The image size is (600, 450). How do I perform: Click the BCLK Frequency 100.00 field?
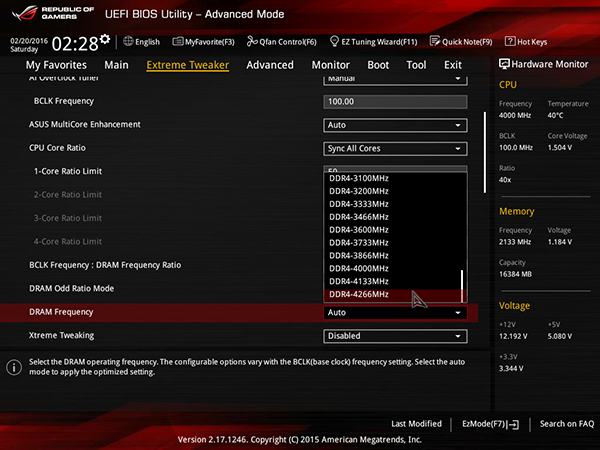395,102
